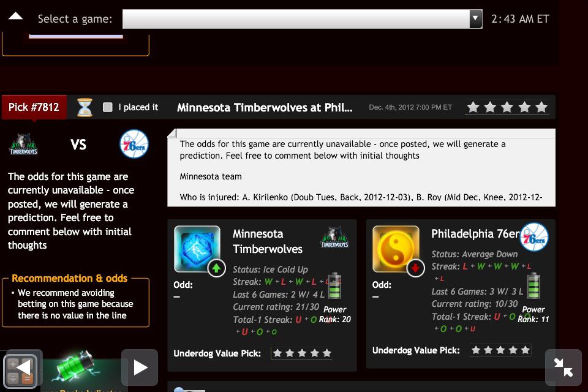
Task: Click Philadelphia's Underdog Value Pick stars
Action: coord(500,350)
